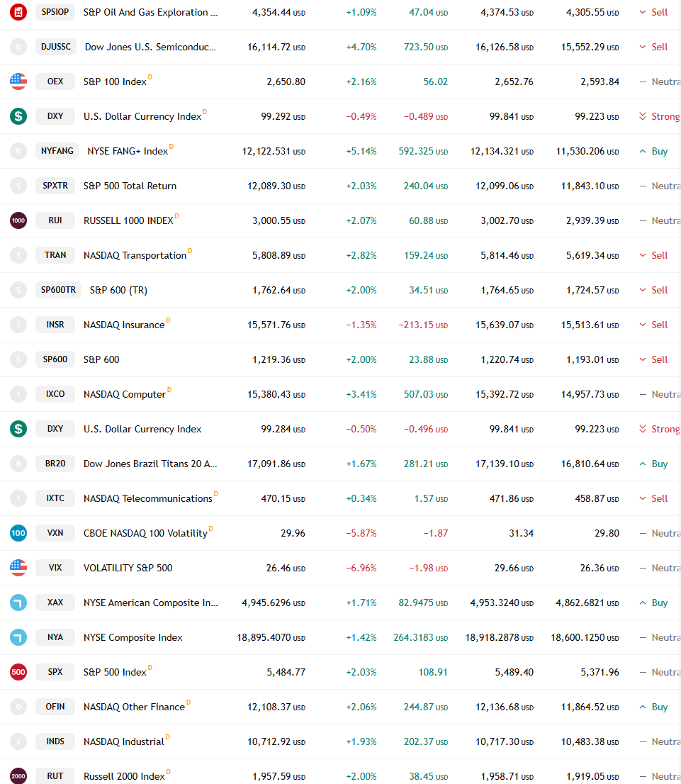Click the dollar icon next to DXY 99.284

click(18, 428)
